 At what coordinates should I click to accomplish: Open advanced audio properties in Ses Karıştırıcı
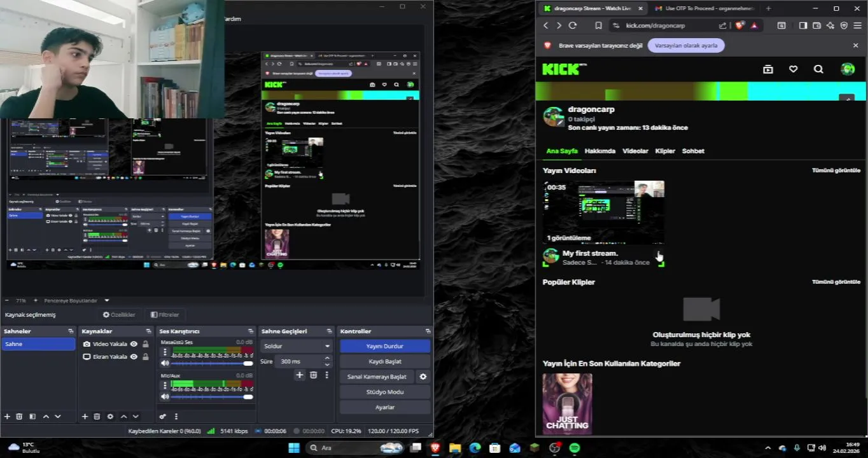[x=163, y=417]
